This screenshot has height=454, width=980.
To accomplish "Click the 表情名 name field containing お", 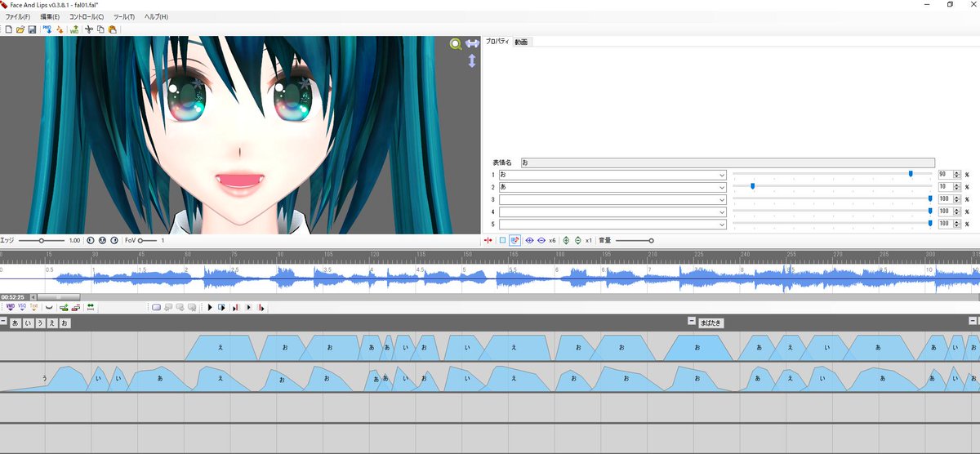I will coord(728,162).
